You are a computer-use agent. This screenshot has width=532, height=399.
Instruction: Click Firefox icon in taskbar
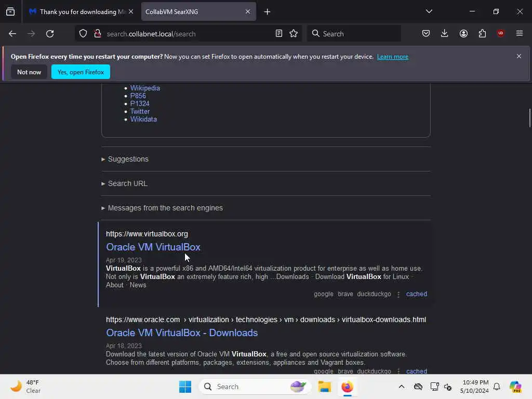[x=347, y=387]
